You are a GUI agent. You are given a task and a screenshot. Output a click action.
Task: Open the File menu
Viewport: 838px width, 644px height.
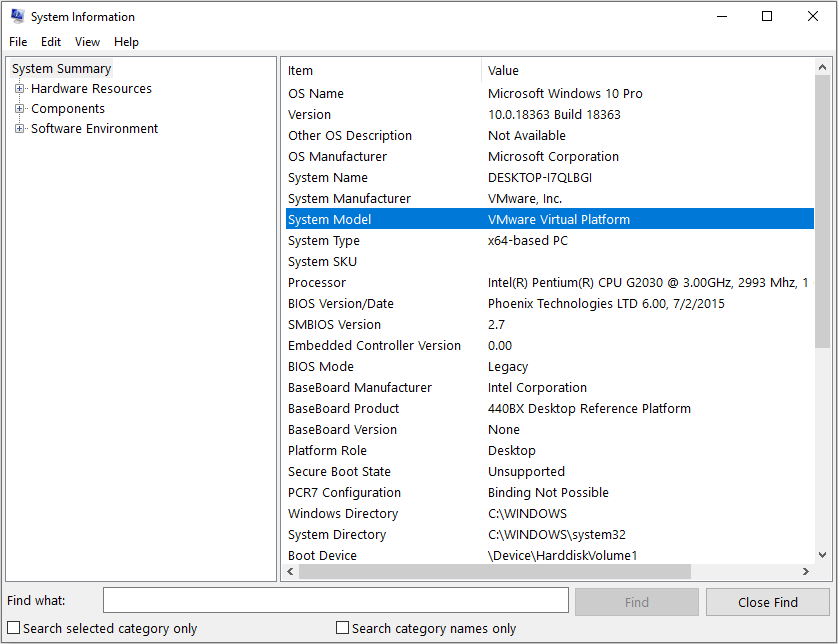[x=18, y=42]
